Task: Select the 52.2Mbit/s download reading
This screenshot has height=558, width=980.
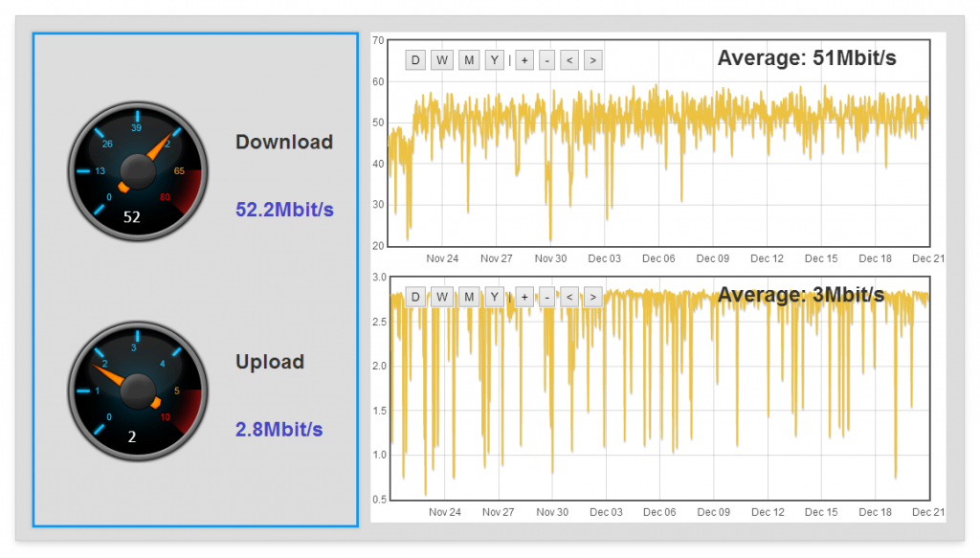Action: (x=284, y=210)
